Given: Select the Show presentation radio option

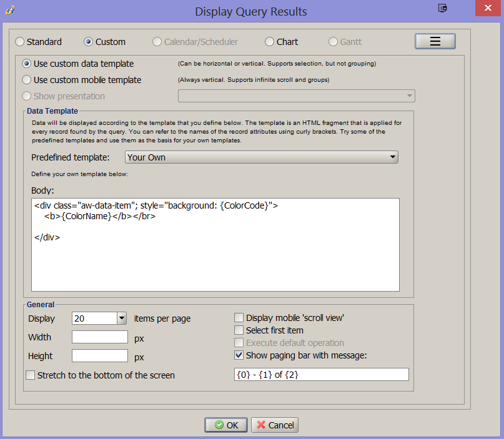Looking at the screenshot, I should click(x=63, y=96).
